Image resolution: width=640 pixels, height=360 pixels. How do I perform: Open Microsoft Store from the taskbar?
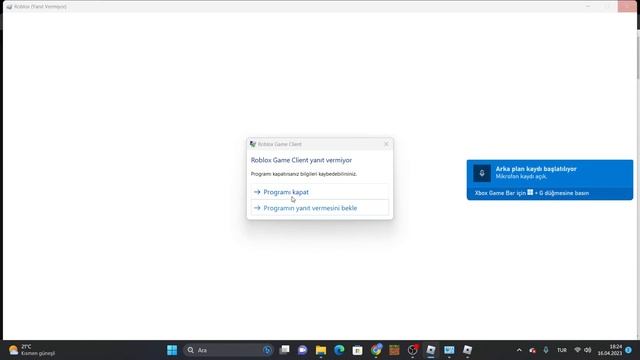click(x=357, y=350)
